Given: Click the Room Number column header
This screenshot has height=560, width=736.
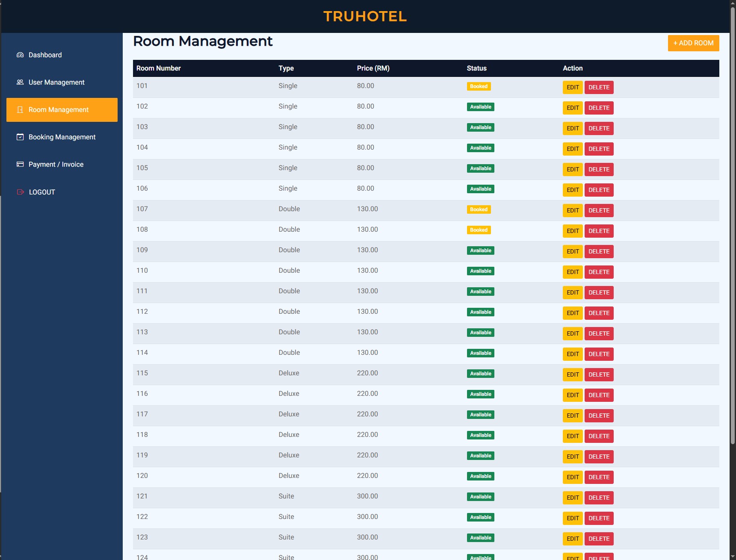Looking at the screenshot, I should (159, 68).
